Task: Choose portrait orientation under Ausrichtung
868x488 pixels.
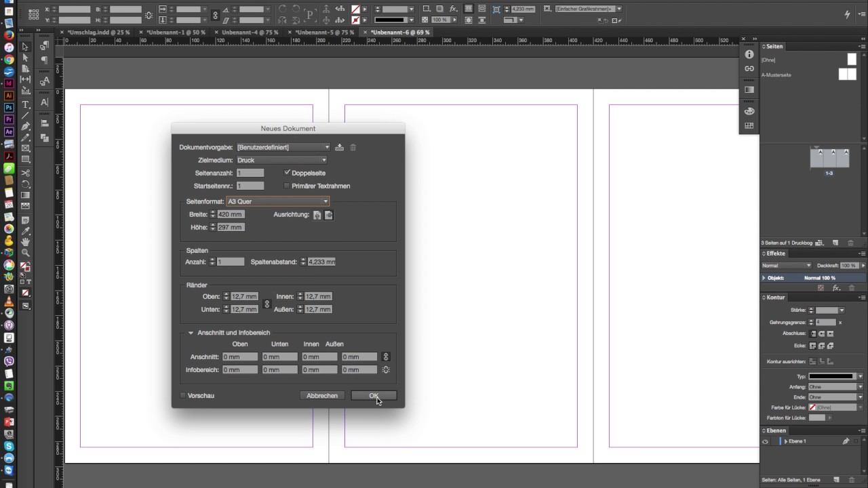Action: [317, 215]
